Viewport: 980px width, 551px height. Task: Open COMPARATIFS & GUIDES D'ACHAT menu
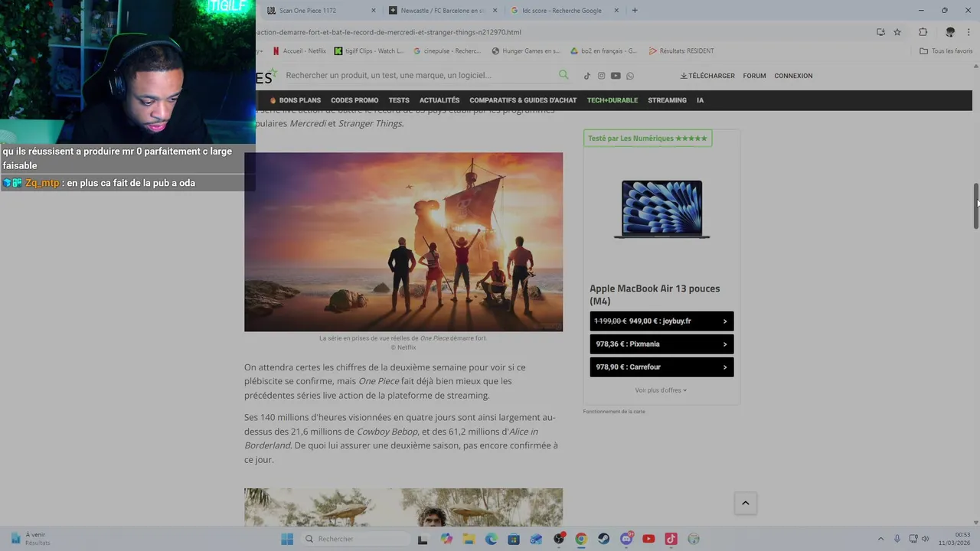523,100
